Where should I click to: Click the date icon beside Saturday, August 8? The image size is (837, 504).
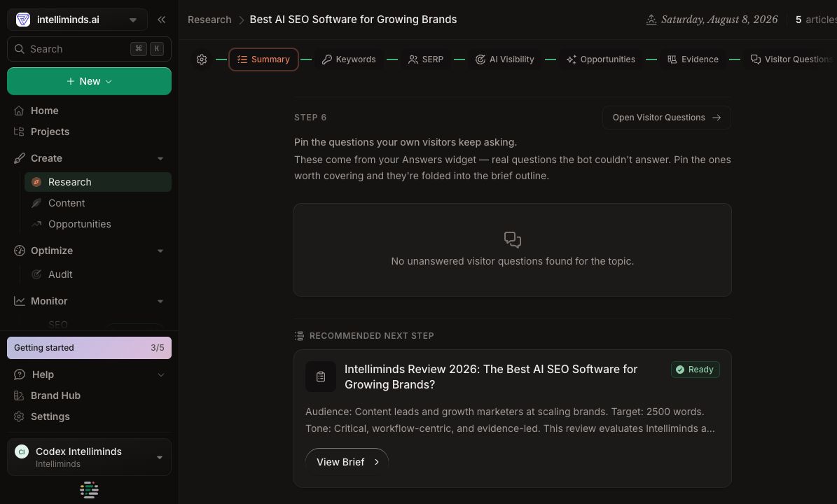651,20
